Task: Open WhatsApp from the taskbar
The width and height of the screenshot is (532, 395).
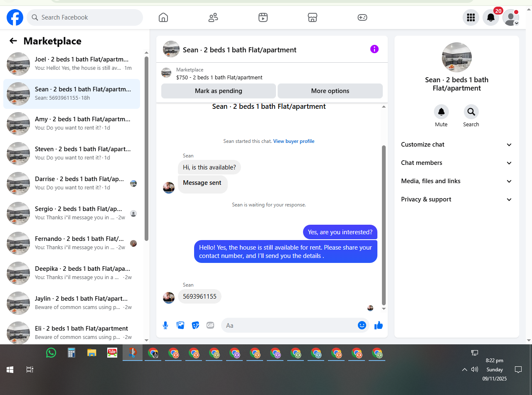Action: click(x=51, y=353)
